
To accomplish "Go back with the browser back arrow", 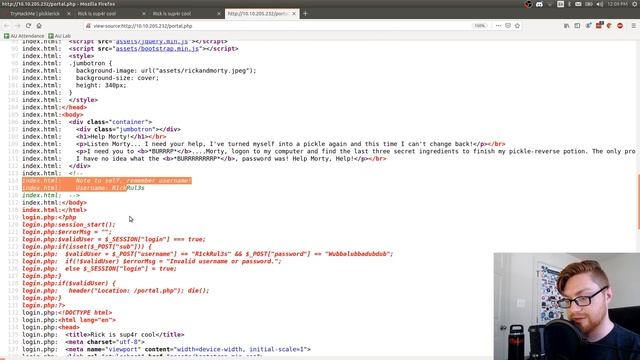I will click(x=7, y=26).
